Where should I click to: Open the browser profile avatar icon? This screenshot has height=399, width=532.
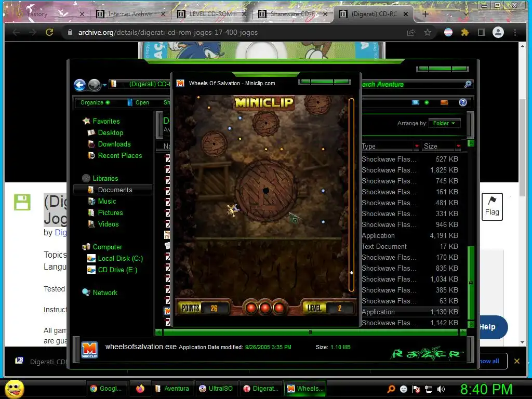tap(498, 32)
